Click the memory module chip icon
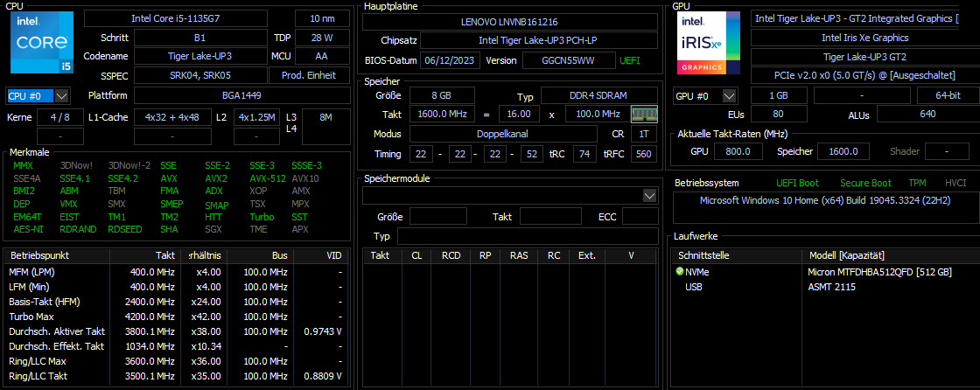The image size is (980, 390). [x=644, y=114]
